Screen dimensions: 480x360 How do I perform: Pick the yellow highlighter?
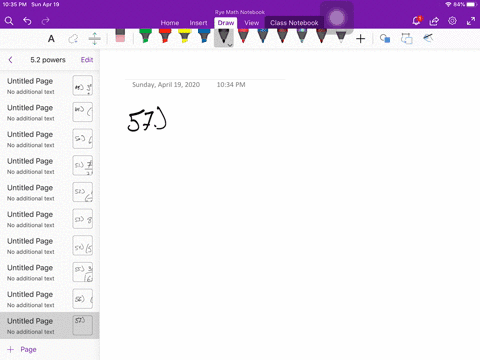pos(184,36)
